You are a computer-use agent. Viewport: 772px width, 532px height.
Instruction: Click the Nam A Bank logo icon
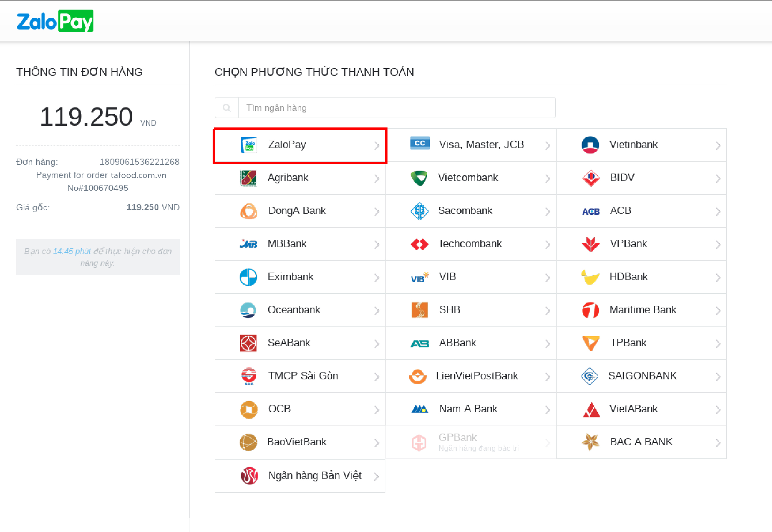[x=420, y=409]
